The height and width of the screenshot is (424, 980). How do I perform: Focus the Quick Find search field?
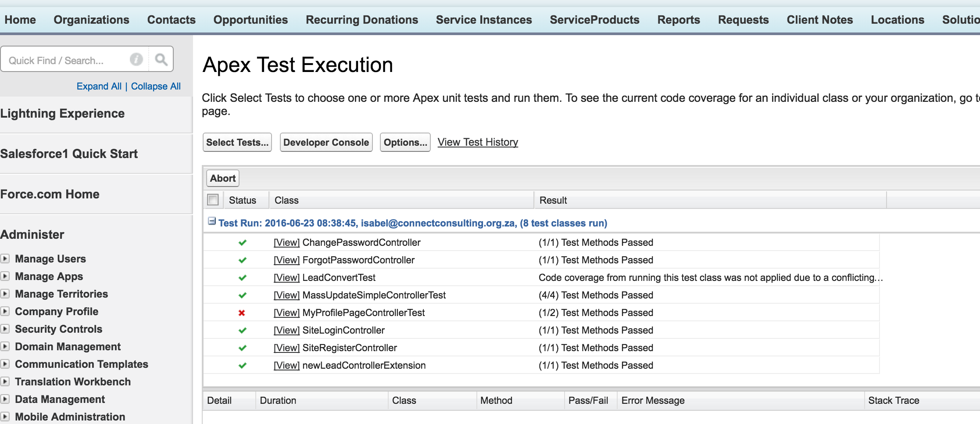point(66,60)
